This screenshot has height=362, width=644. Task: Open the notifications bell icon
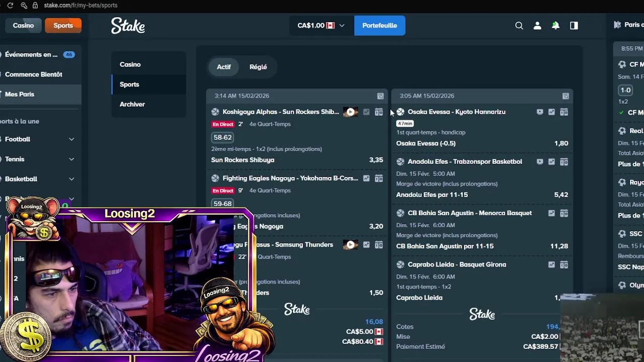(x=555, y=26)
